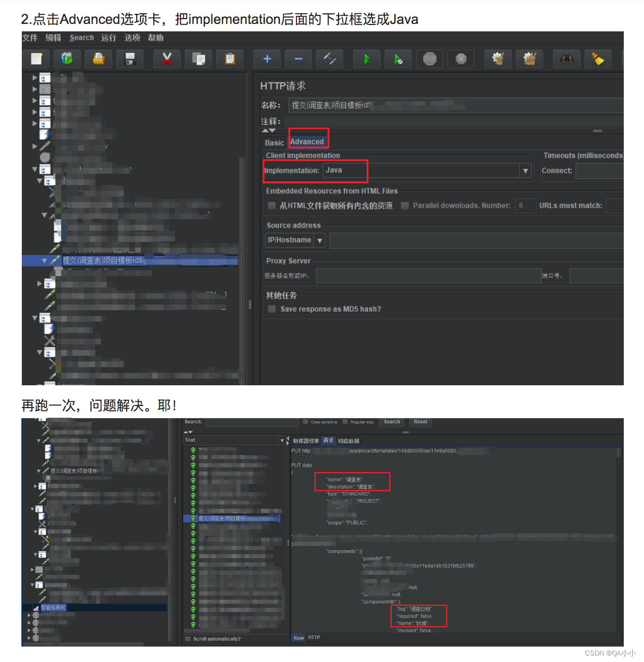Open the 请求 tab
Screen dimensions: 644x662
click(x=328, y=441)
